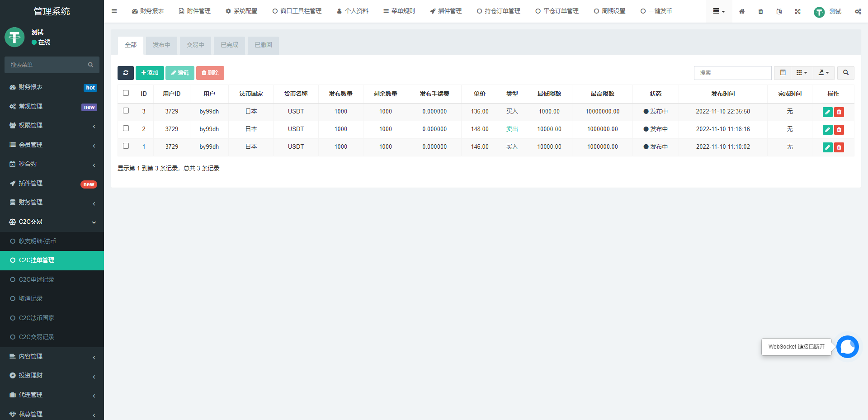
Task: Switch to the 已完成 tab
Action: coord(229,45)
